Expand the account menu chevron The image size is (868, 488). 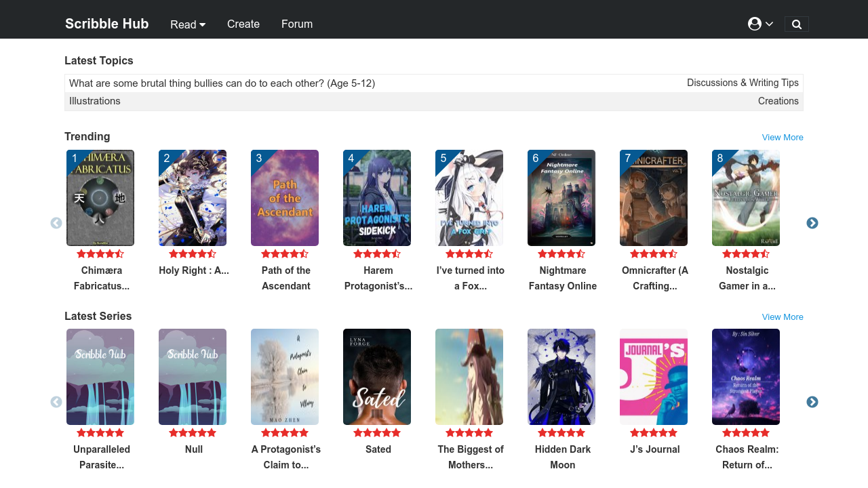coord(770,24)
